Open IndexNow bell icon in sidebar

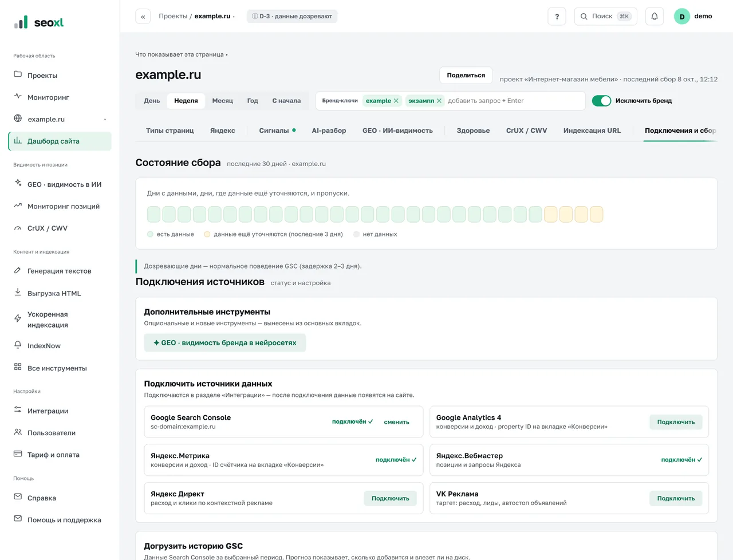click(x=18, y=345)
